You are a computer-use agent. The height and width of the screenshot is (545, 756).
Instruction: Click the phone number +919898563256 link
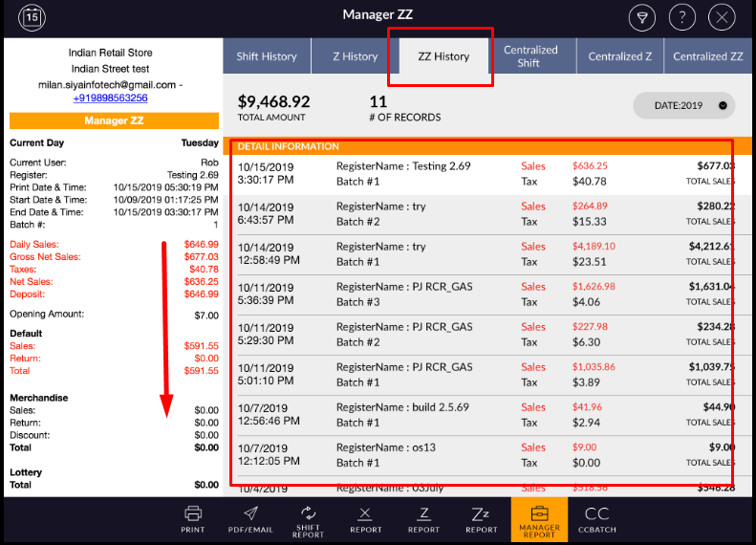click(110, 98)
